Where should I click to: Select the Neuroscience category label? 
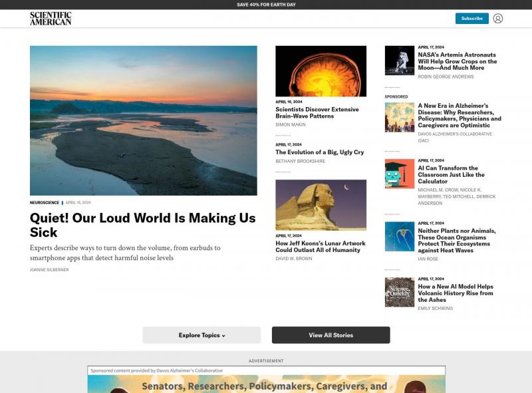click(45, 203)
